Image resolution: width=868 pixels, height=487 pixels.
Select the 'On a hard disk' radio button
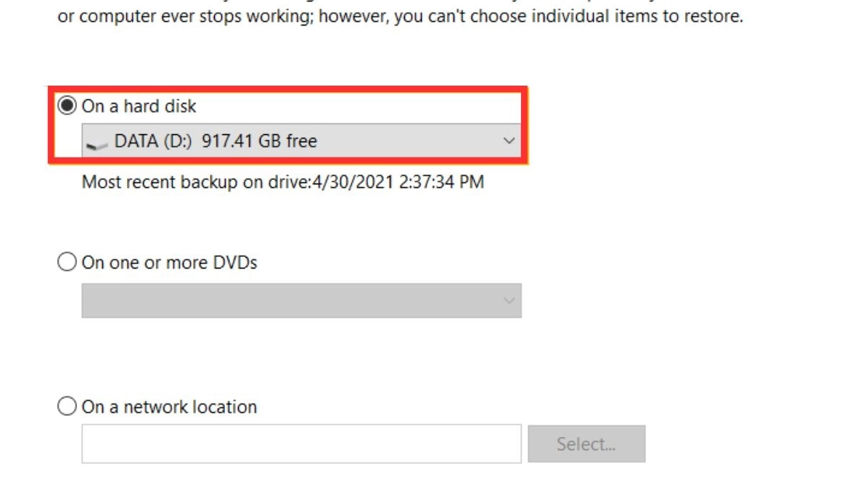tap(67, 106)
